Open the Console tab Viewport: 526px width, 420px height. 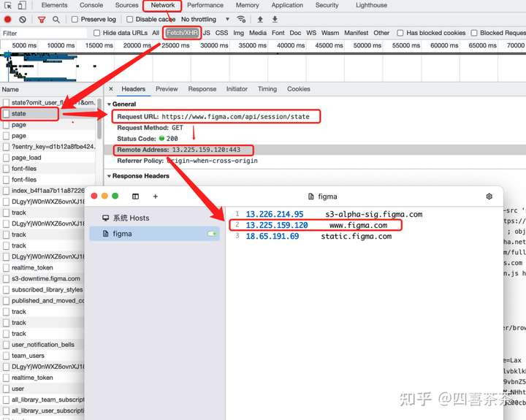click(x=91, y=5)
